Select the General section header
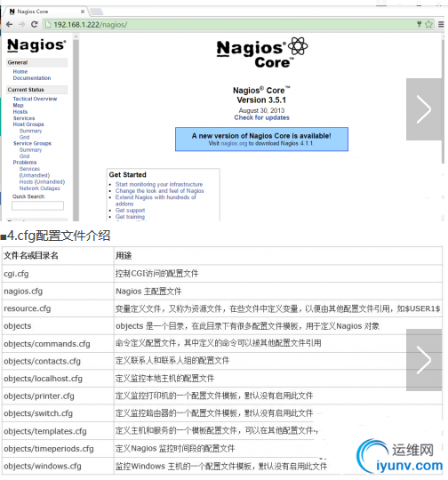The height and width of the screenshot is (480, 448). click(x=36, y=62)
